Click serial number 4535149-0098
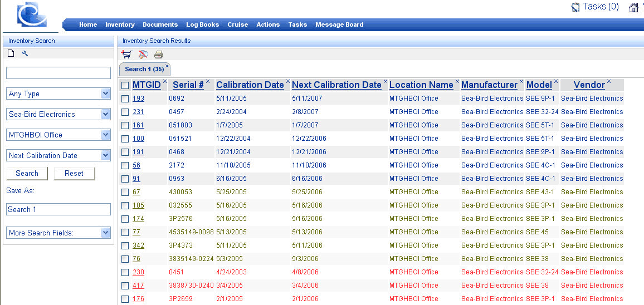 tap(192, 232)
